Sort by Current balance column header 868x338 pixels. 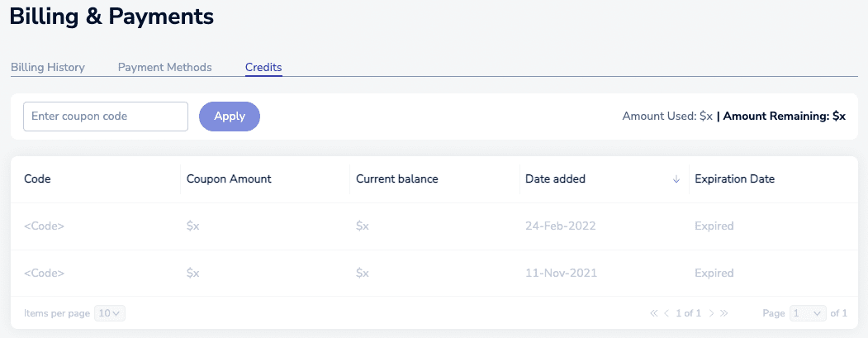[x=397, y=179]
